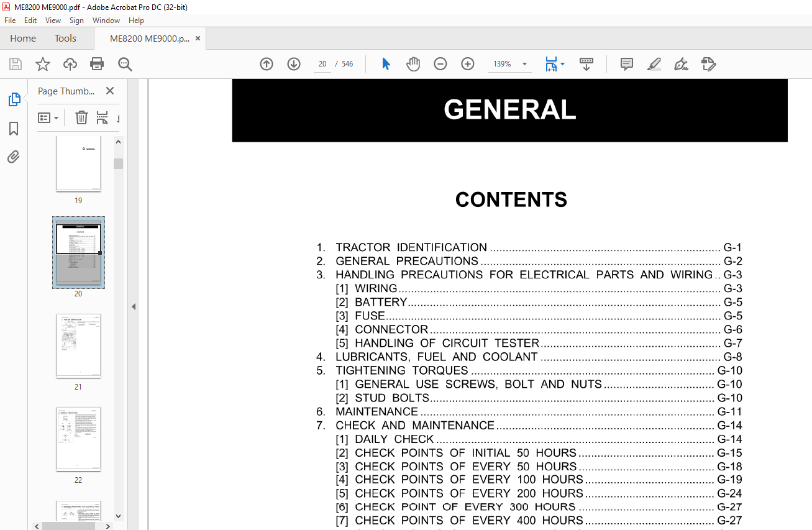
Task: Click the stamp tool icon
Action: point(708,64)
